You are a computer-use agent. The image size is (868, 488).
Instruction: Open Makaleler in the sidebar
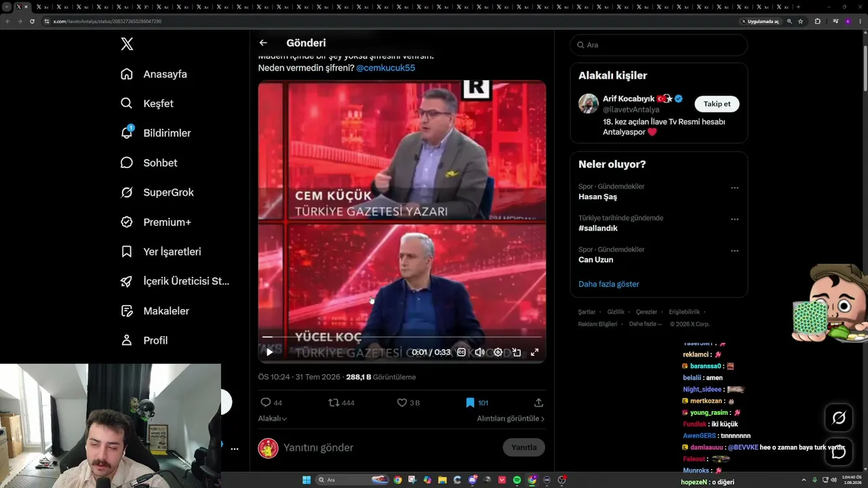[155, 311]
